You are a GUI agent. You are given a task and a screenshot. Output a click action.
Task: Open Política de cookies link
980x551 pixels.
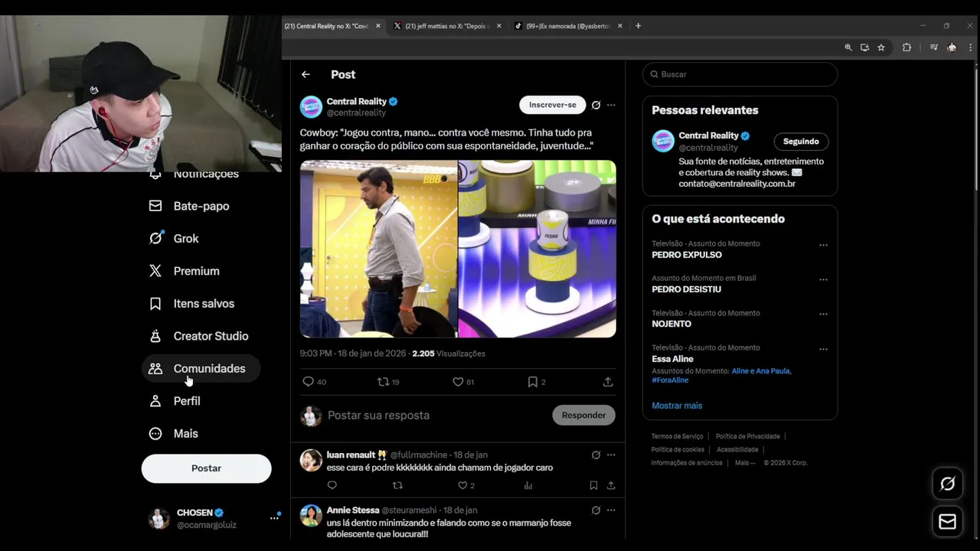678,450
